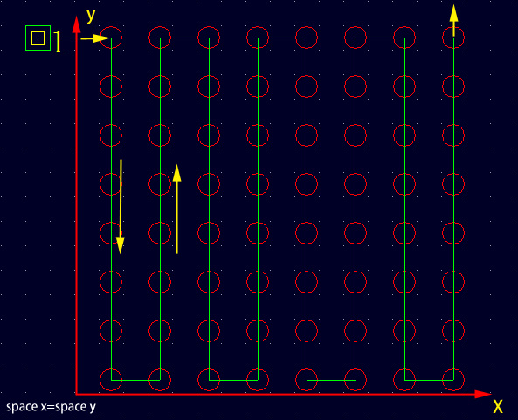Click the yellow X axis label
The width and height of the screenshot is (518, 420).
point(498,406)
